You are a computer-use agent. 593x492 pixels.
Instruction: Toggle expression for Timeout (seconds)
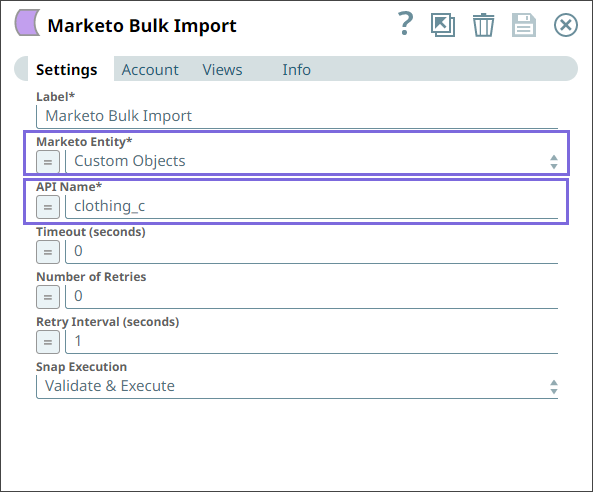point(48,252)
